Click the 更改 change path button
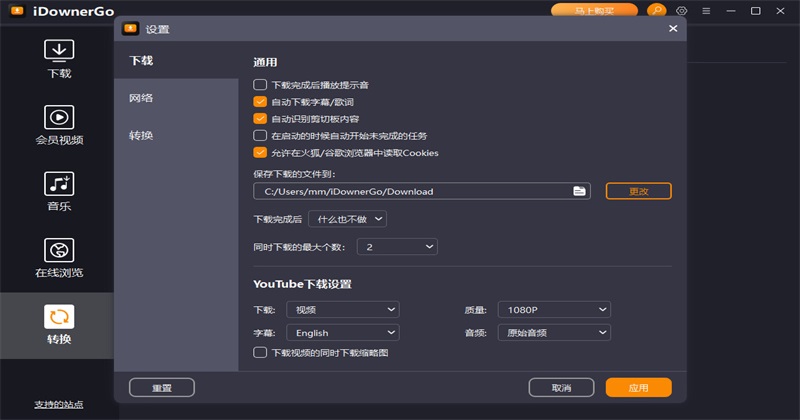The width and height of the screenshot is (800, 420). [x=638, y=191]
